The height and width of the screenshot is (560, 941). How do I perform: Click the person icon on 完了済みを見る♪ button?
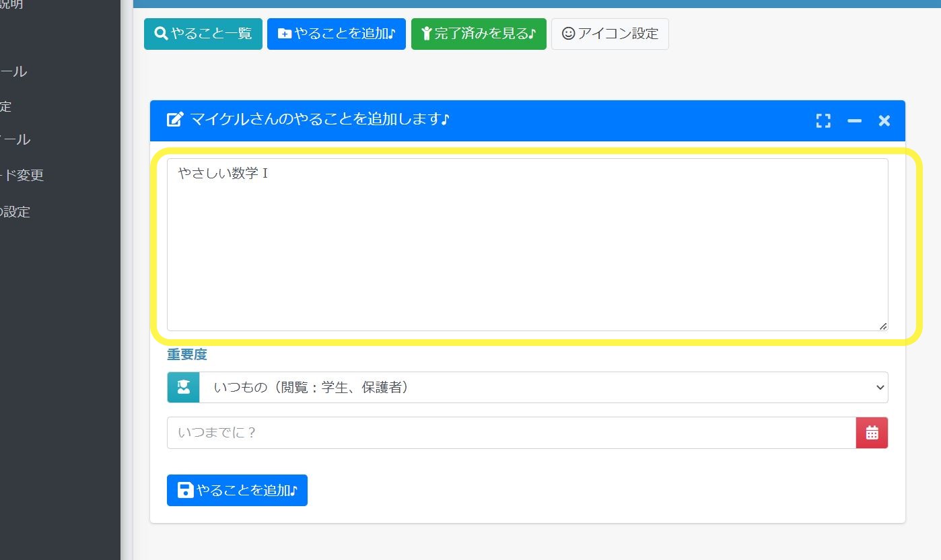point(426,33)
